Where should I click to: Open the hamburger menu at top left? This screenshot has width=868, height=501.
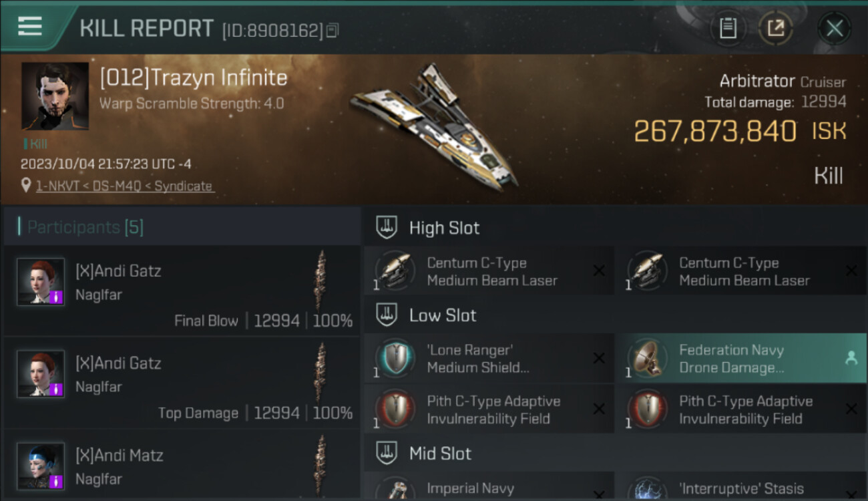tap(30, 27)
